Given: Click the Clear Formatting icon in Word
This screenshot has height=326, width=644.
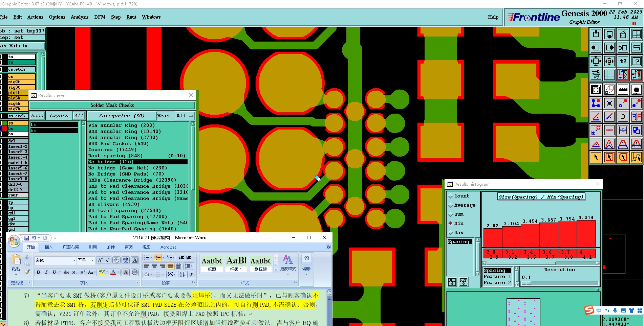Looking at the screenshot, I should pyautogui.click(x=116, y=260).
